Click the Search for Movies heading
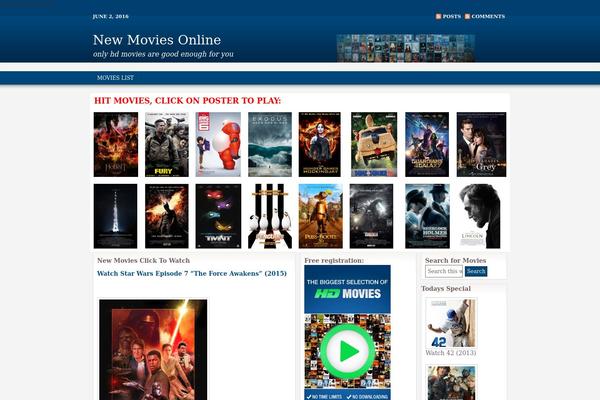The image size is (600, 400). click(455, 260)
